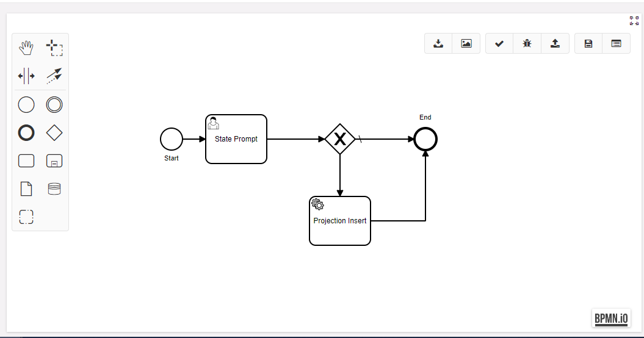Export diagram as image button
The image size is (644, 338).
466,44
